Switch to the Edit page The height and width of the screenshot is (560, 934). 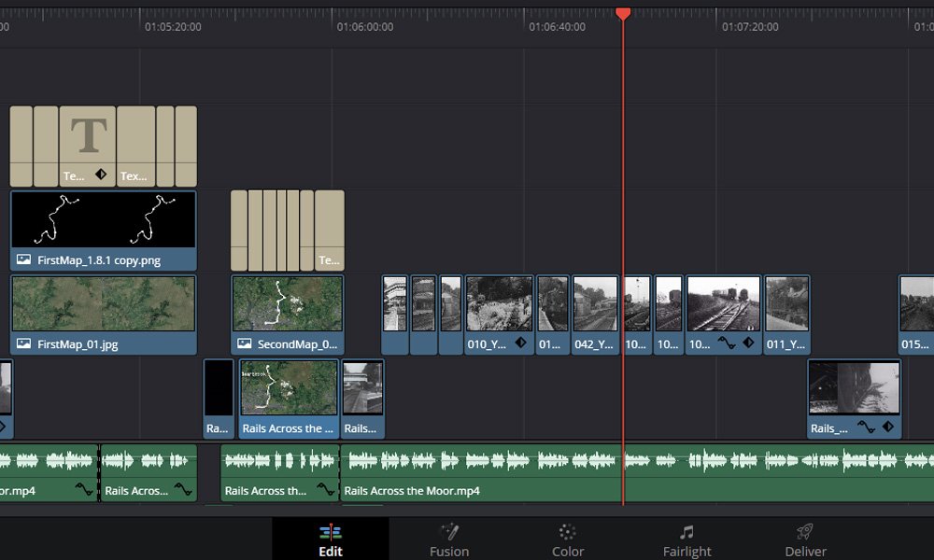pos(331,539)
